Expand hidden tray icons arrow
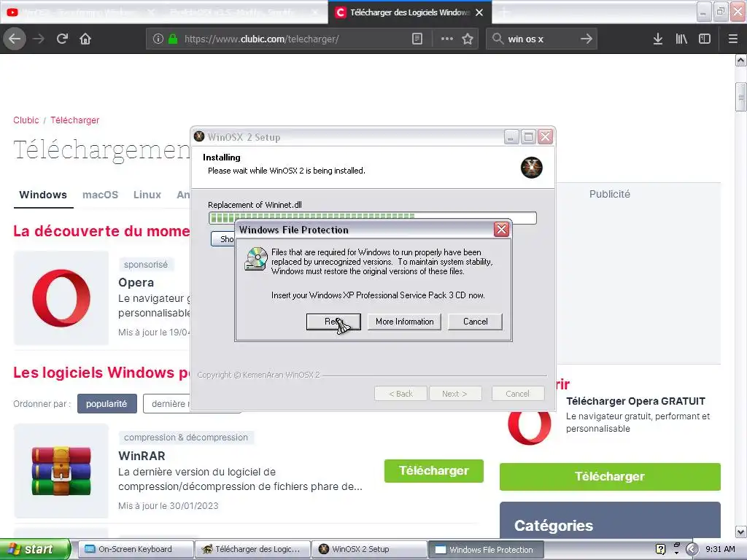Viewport: 747px width, 560px height. point(692,549)
